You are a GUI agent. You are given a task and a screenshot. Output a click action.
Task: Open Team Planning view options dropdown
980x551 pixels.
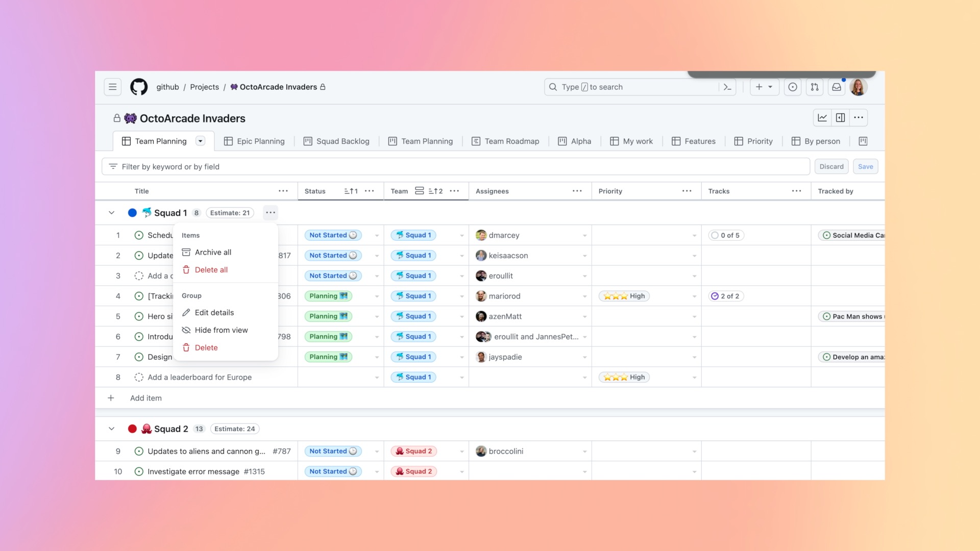coord(201,141)
